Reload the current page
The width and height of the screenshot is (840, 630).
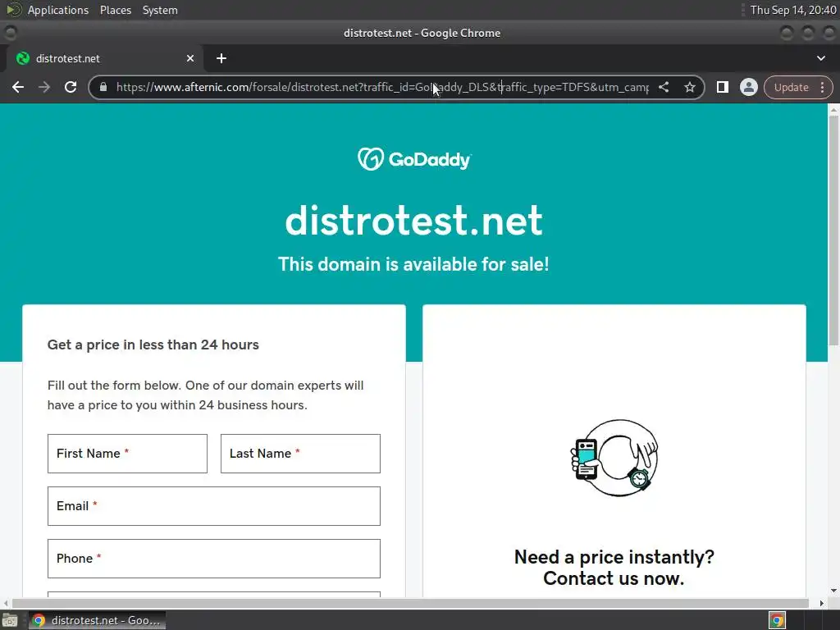(71, 87)
